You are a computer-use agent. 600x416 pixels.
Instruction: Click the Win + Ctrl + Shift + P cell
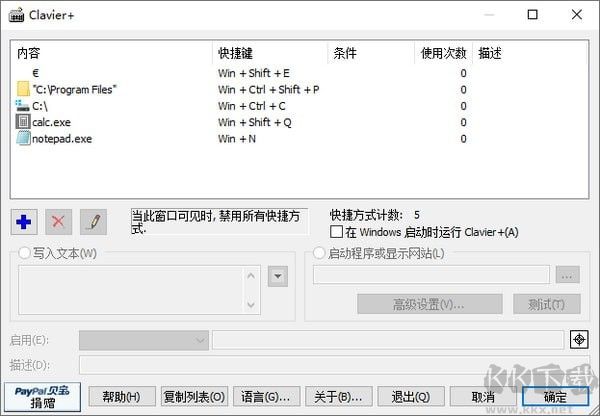(269, 90)
